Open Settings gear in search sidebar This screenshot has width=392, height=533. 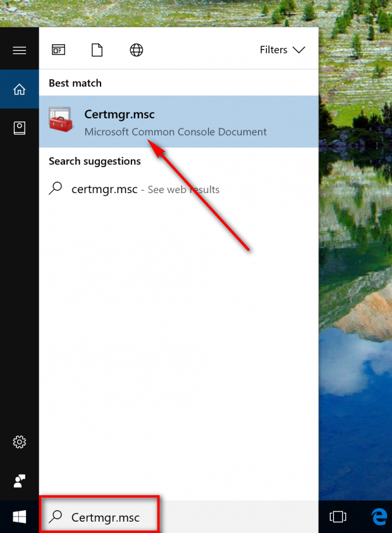click(x=20, y=442)
